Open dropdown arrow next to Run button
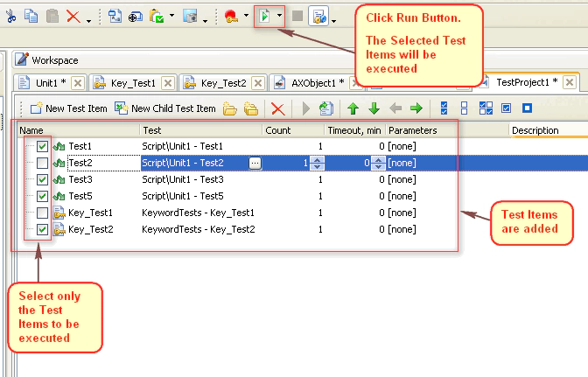 (x=279, y=16)
